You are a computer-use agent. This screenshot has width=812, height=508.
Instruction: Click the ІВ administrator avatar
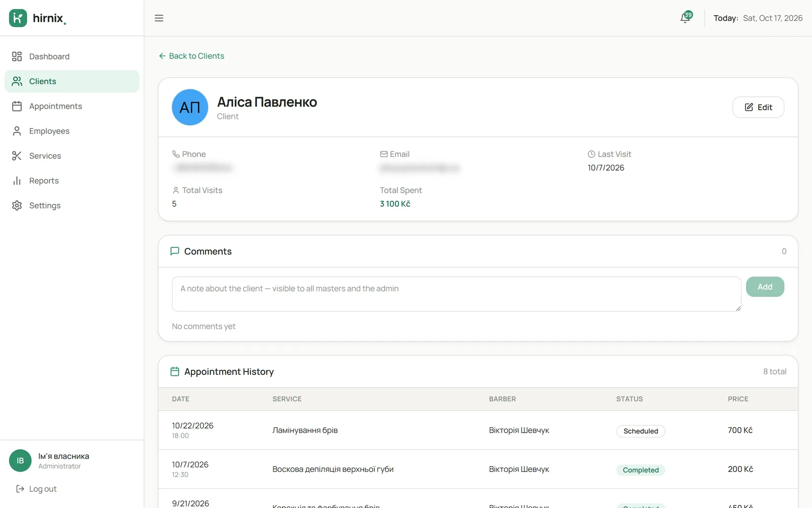[20, 461]
